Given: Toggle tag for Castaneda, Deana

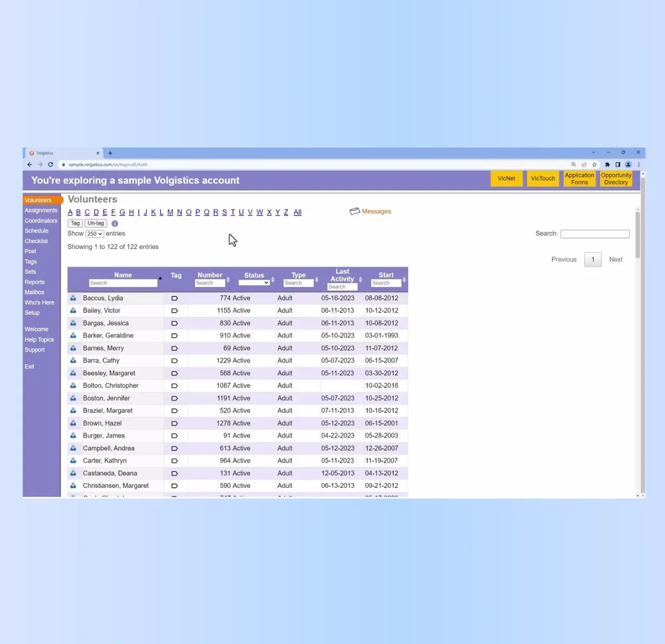Looking at the screenshot, I should coord(174,474).
